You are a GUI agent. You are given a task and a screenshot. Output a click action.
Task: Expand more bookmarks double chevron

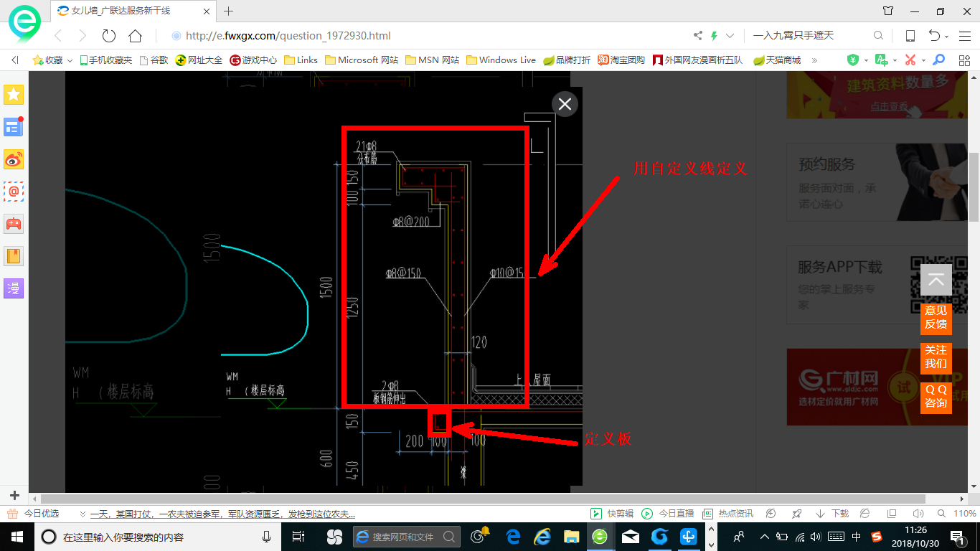pos(814,60)
